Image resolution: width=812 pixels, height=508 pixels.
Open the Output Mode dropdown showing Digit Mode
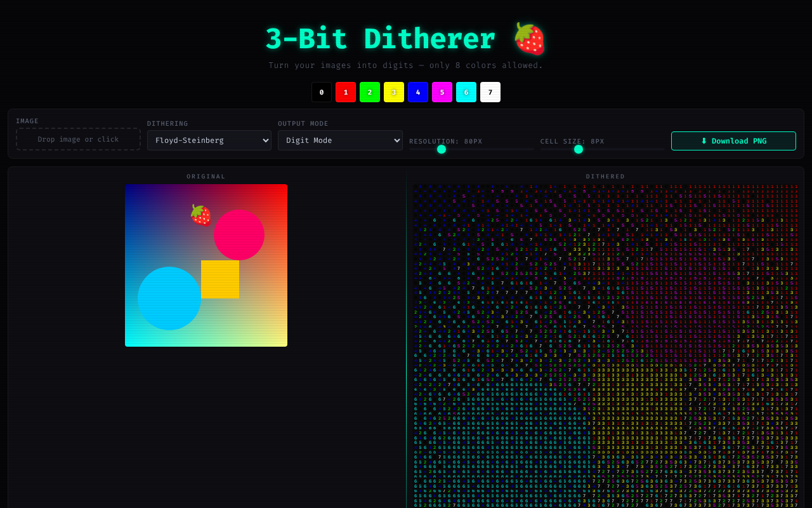pyautogui.click(x=340, y=140)
